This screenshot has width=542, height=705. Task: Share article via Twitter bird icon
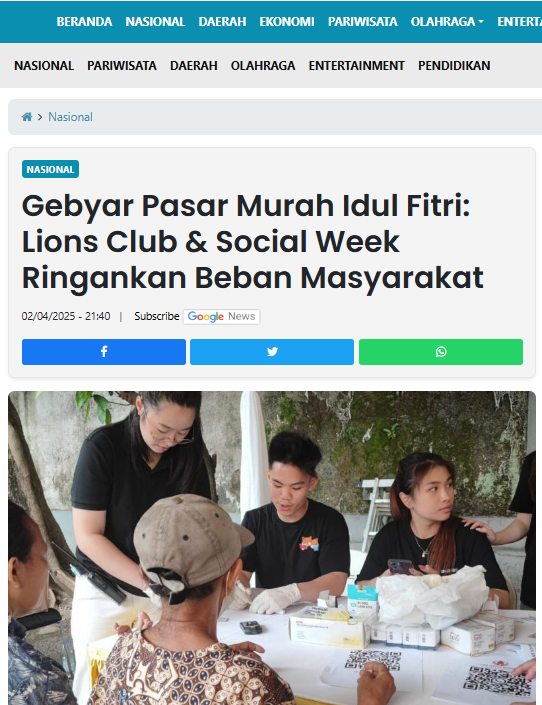(272, 352)
